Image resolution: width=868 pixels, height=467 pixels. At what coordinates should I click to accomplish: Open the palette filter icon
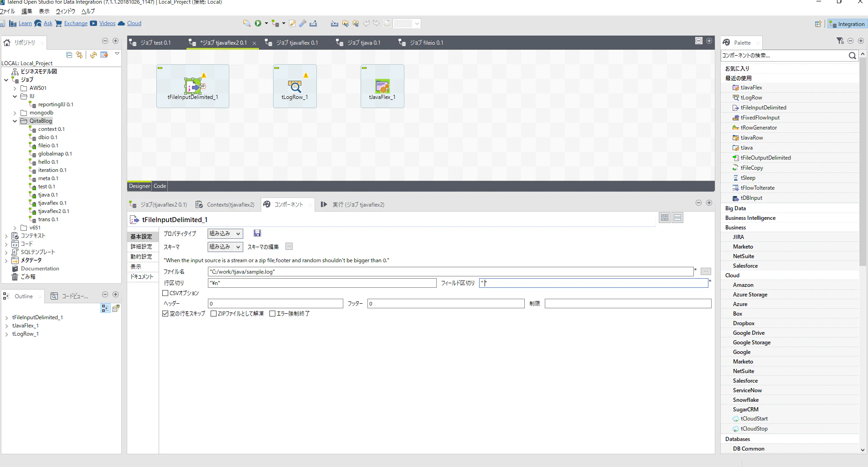(x=840, y=41)
